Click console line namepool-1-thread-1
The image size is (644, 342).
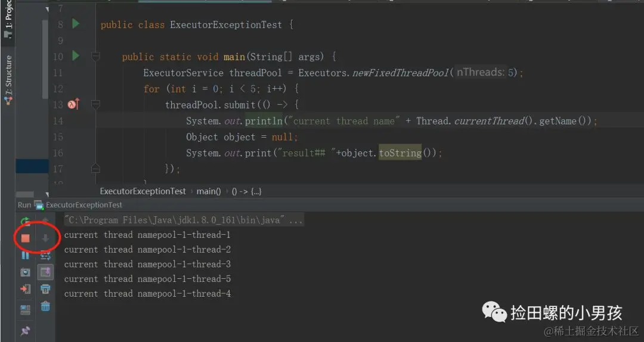click(147, 235)
